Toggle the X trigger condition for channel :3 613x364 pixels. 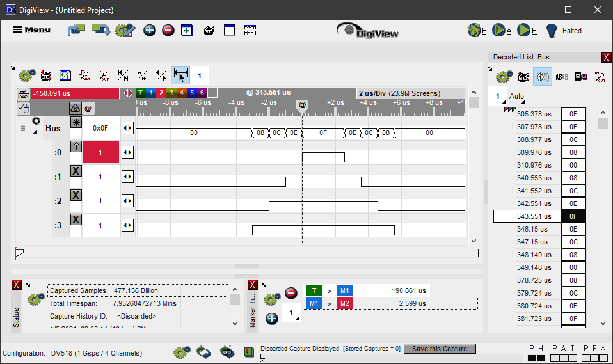coord(76,219)
